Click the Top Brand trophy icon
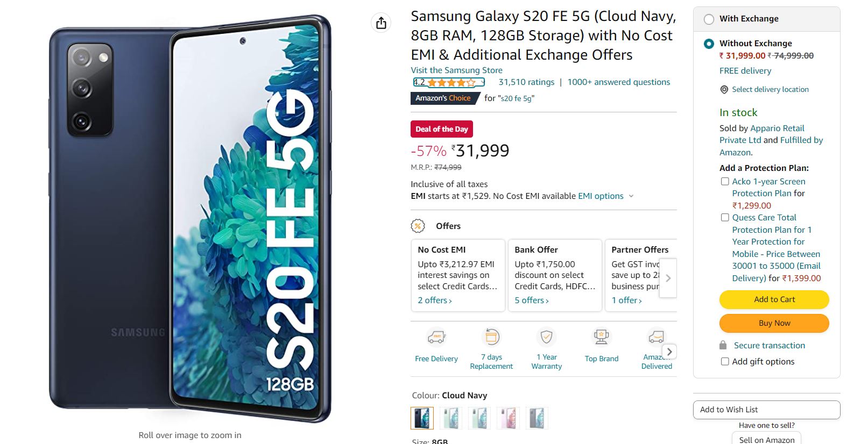The image size is (868, 444). point(601,337)
